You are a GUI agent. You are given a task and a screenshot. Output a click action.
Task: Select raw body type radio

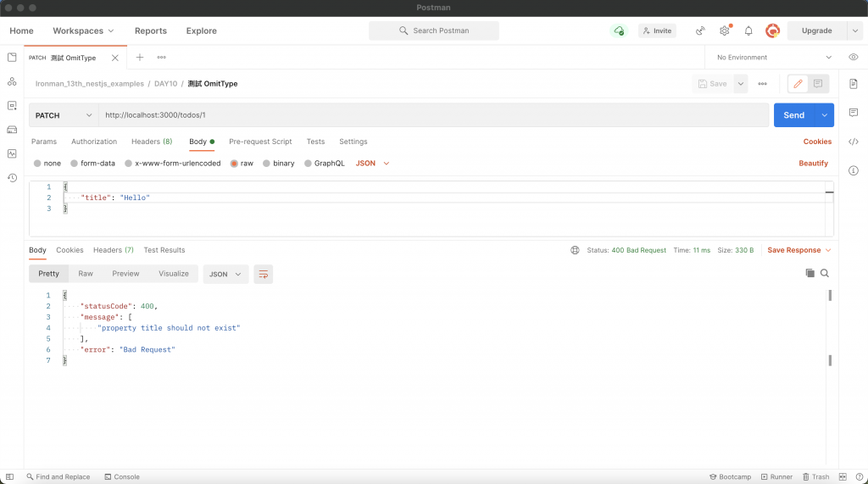234,164
